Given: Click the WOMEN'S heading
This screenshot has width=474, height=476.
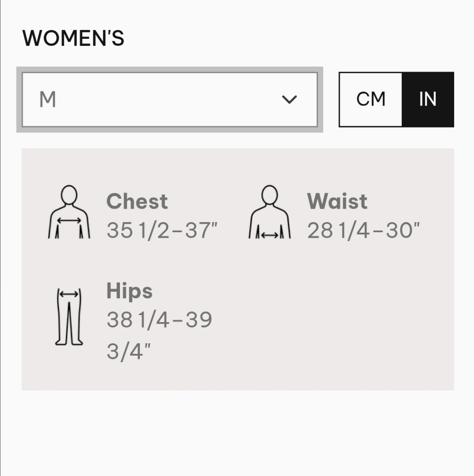Looking at the screenshot, I should 73,38.
